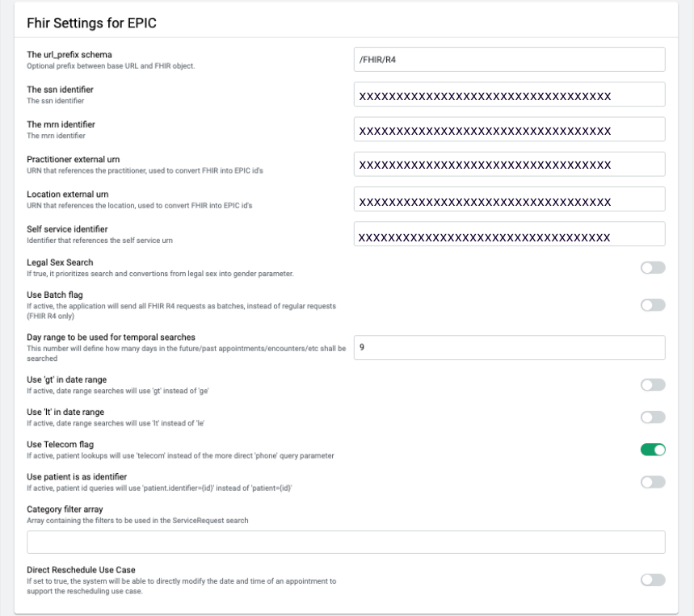This screenshot has width=694, height=616.
Task: Click the 'Direct Reschedule Use Case' label
Action: [81, 569]
